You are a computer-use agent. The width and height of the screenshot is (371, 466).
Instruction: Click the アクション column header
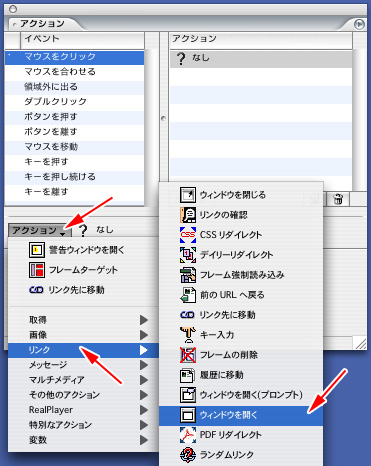pyautogui.click(x=261, y=39)
